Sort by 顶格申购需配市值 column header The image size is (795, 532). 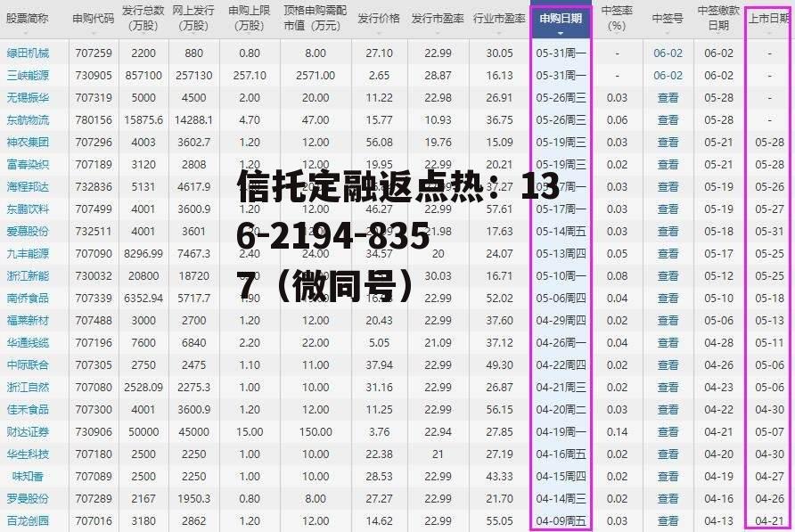point(316,18)
